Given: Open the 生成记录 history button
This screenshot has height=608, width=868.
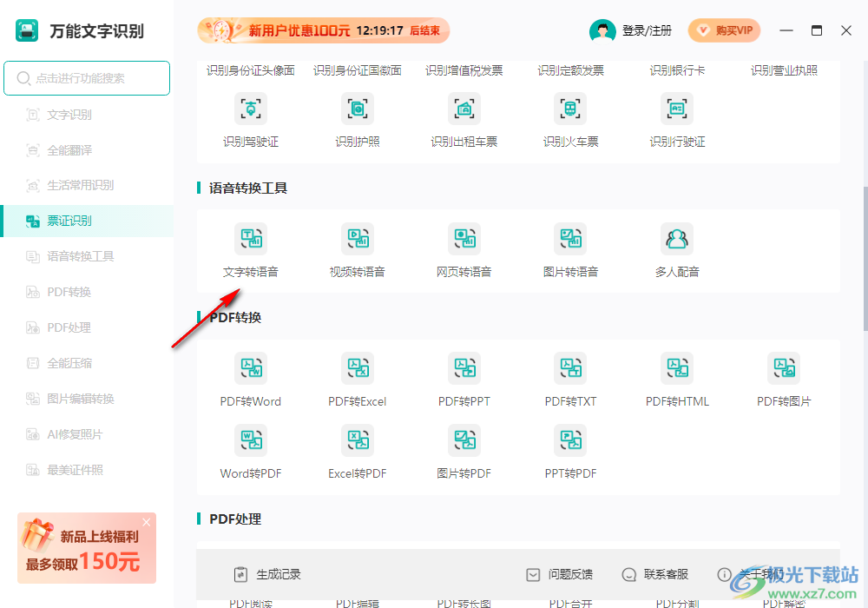Looking at the screenshot, I should (267, 575).
